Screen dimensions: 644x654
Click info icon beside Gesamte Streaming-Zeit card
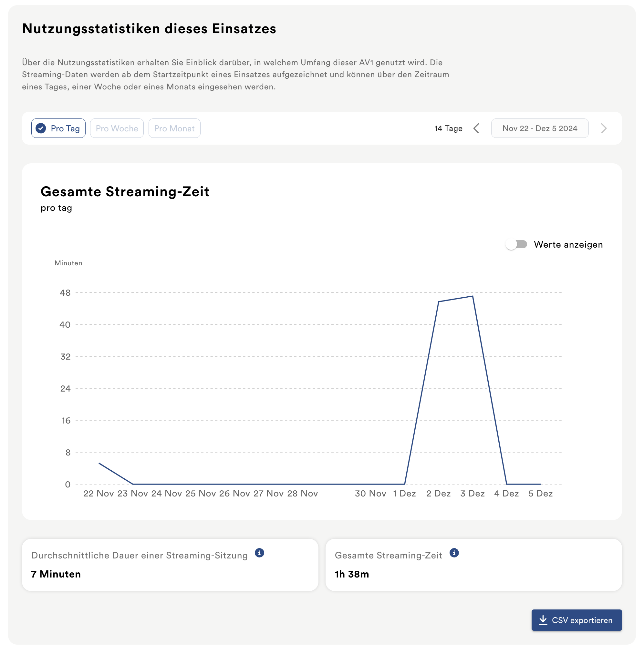tap(454, 553)
